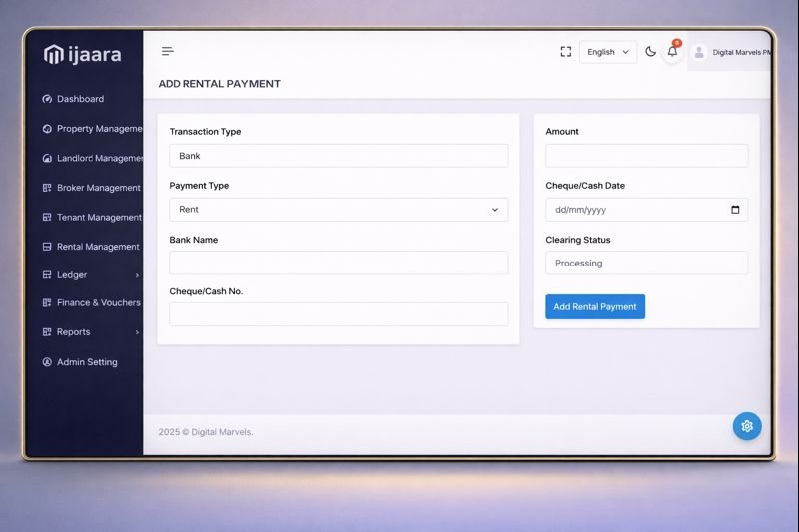Click the 2025 © Digital Marvels footer text
799x532 pixels.
206,432
